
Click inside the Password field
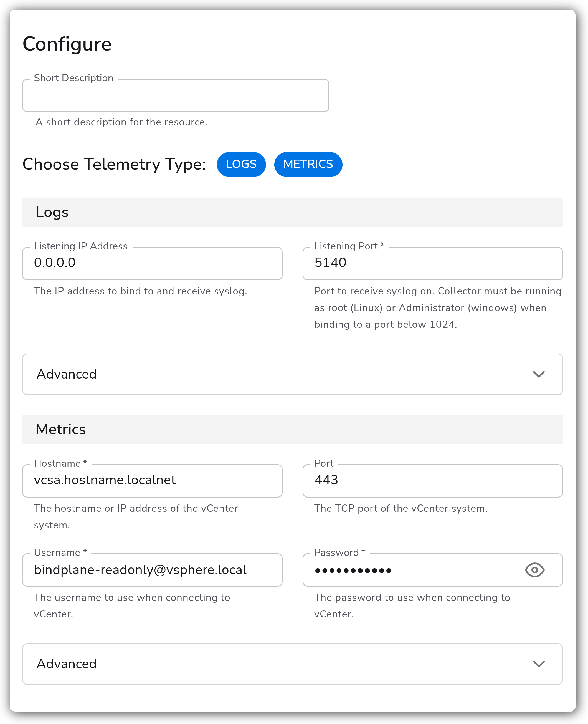point(432,570)
